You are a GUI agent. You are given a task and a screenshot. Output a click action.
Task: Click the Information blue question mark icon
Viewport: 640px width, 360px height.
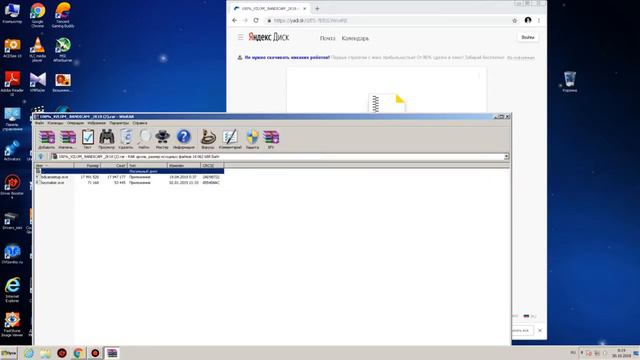click(x=184, y=139)
